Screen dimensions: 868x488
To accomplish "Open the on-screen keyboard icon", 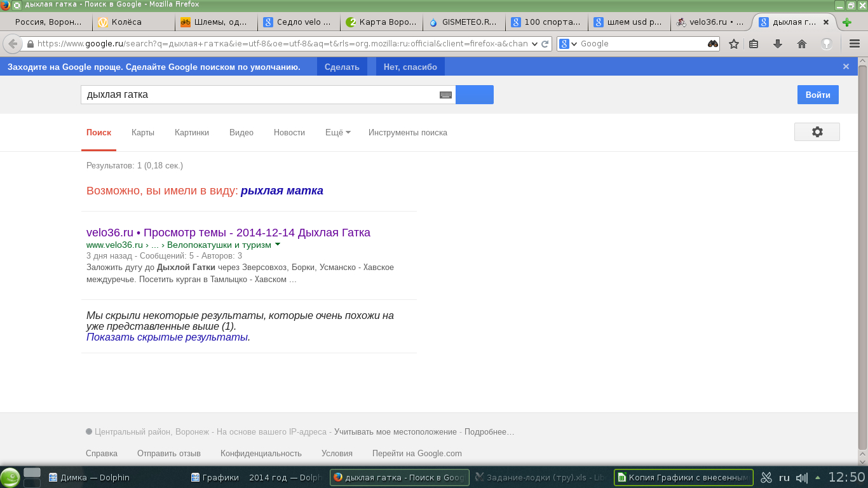I will click(x=445, y=95).
